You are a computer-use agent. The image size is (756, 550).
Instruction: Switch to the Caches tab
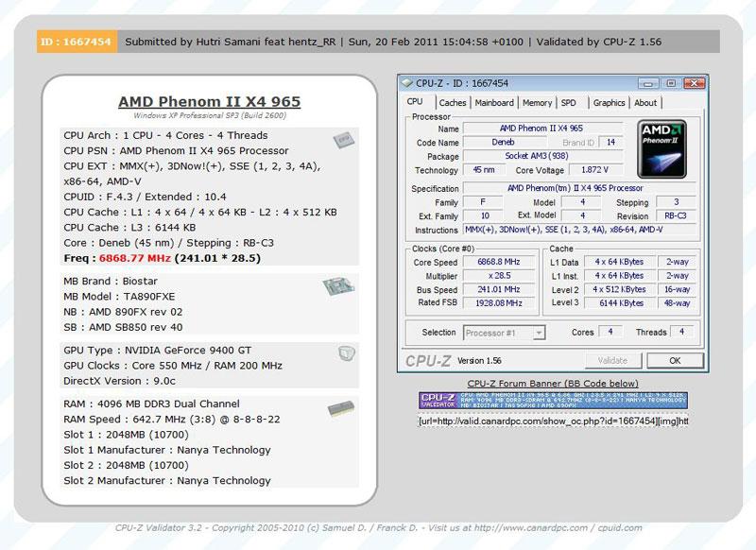(x=453, y=103)
